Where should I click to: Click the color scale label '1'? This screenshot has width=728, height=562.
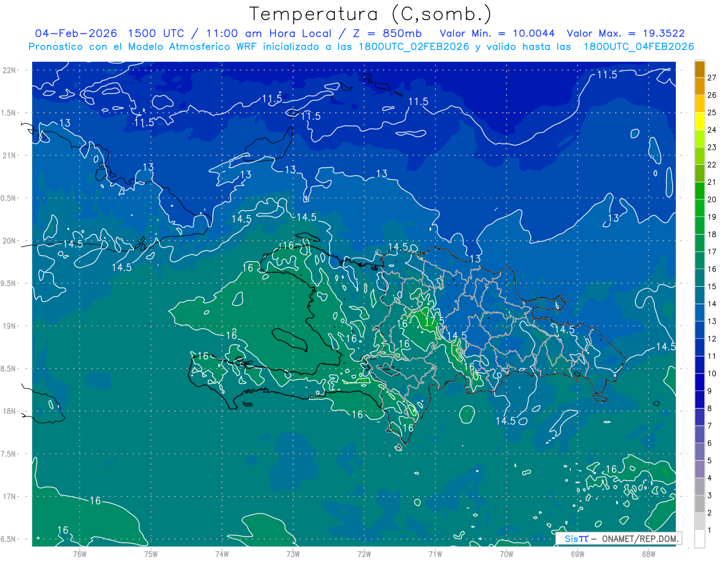point(709,530)
